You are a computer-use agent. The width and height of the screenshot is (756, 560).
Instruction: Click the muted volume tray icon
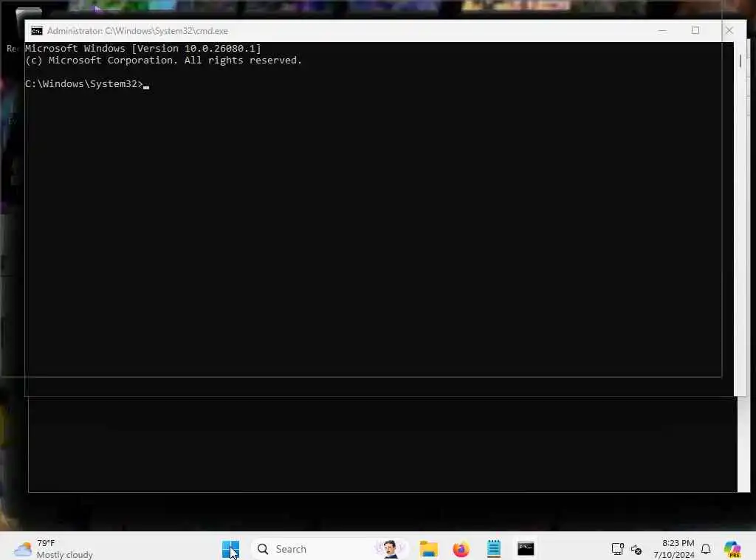pyautogui.click(x=636, y=550)
